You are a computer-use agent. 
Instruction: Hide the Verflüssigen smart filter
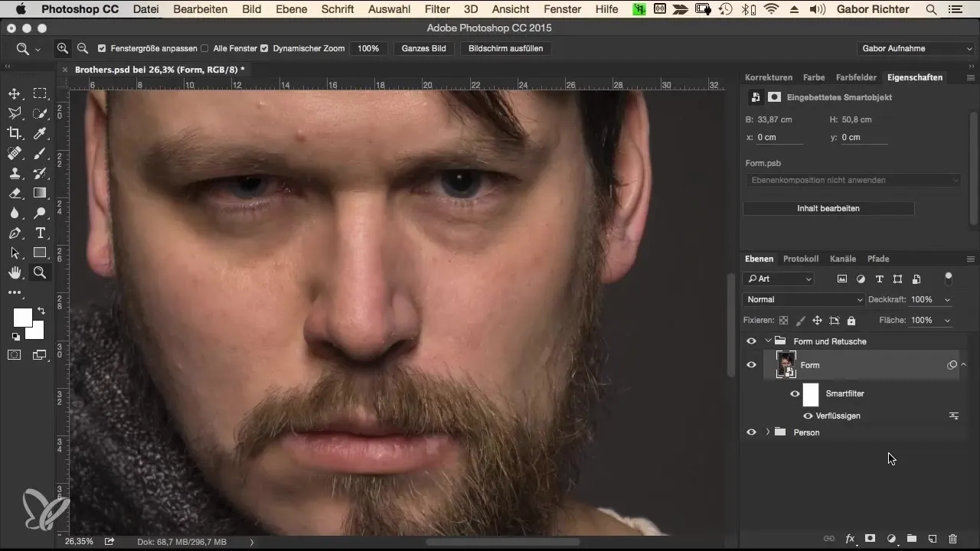point(807,416)
